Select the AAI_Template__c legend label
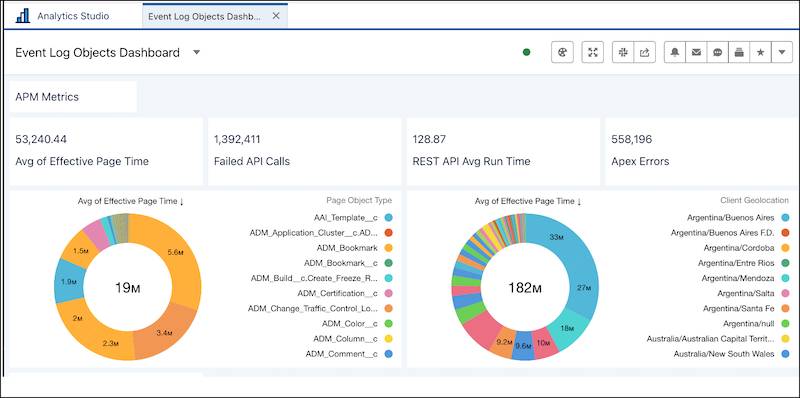Viewport: 800px width, 398px height. [346, 218]
